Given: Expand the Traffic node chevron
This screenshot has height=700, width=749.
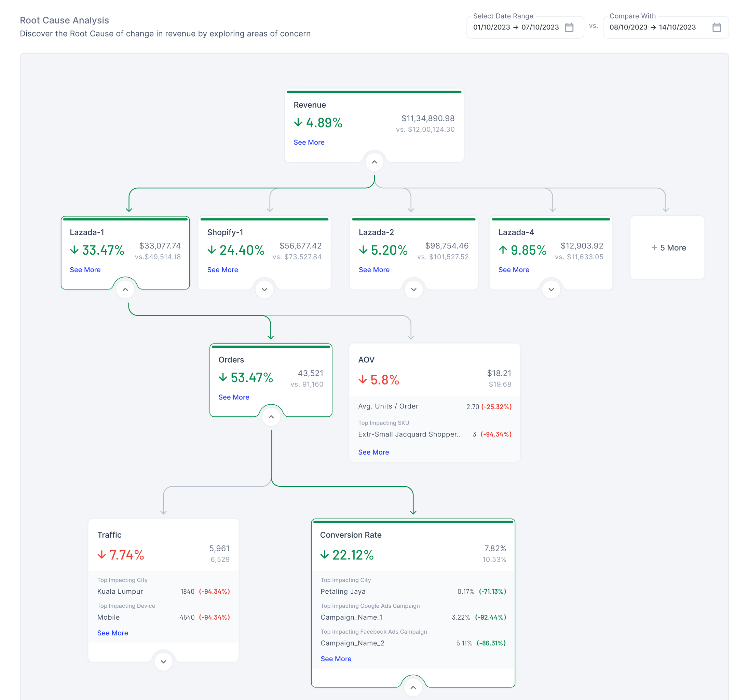Looking at the screenshot, I should click(164, 662).
